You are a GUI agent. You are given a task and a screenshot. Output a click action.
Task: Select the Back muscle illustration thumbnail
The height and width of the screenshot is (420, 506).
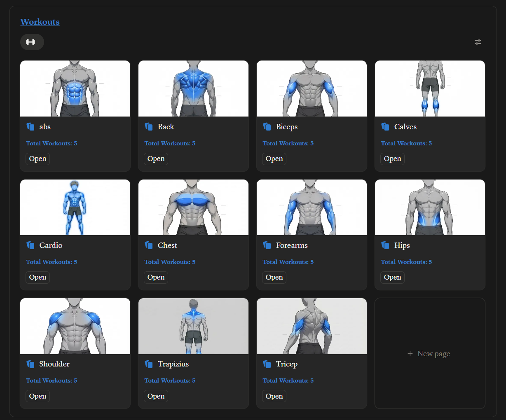coord(193,89)
